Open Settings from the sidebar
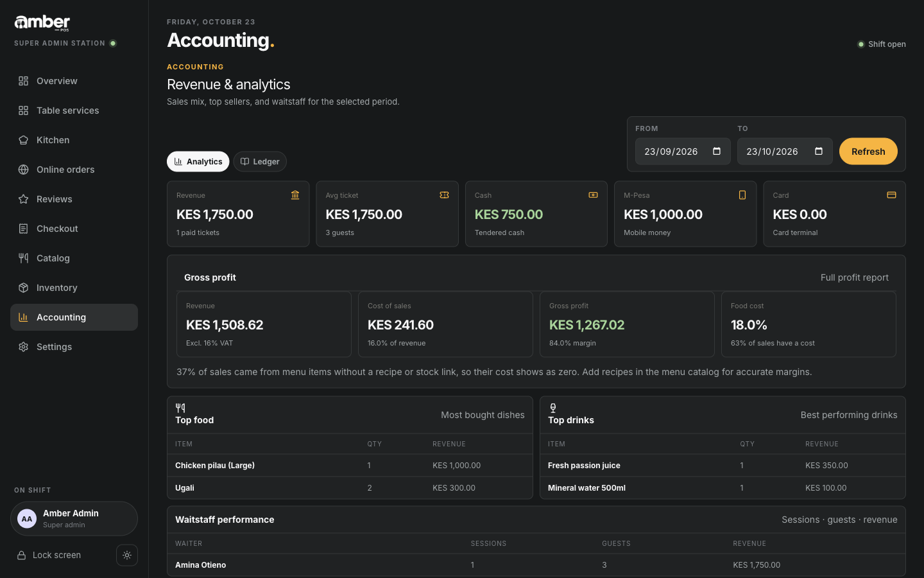The image size is (924, 578). coord(74,347)
